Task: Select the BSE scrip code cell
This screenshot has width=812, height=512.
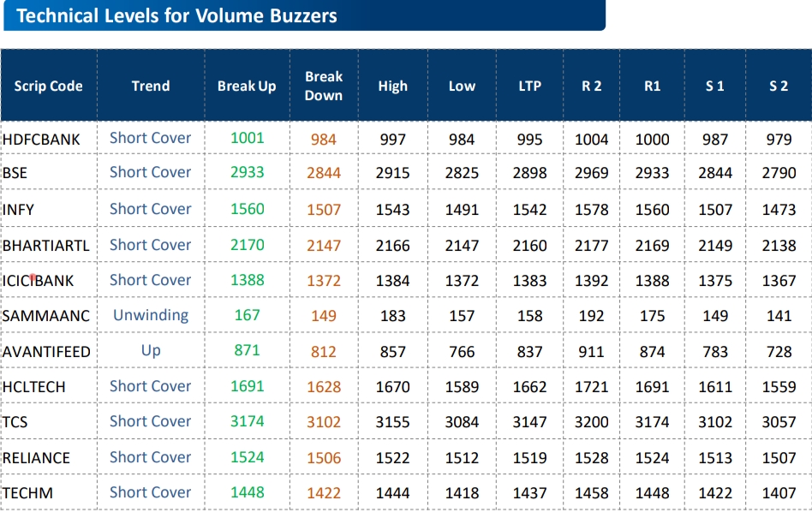Action: (15, 173)
